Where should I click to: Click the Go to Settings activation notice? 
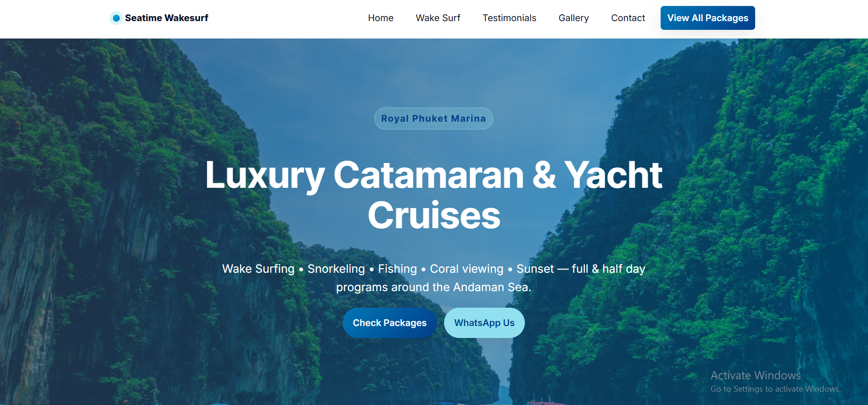click(775, 389)
